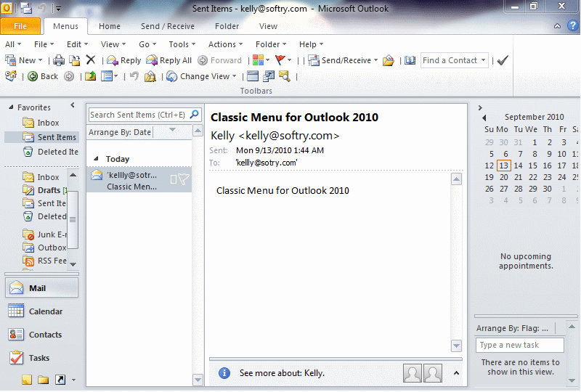Open the All menu dropdown

point(13,44)
